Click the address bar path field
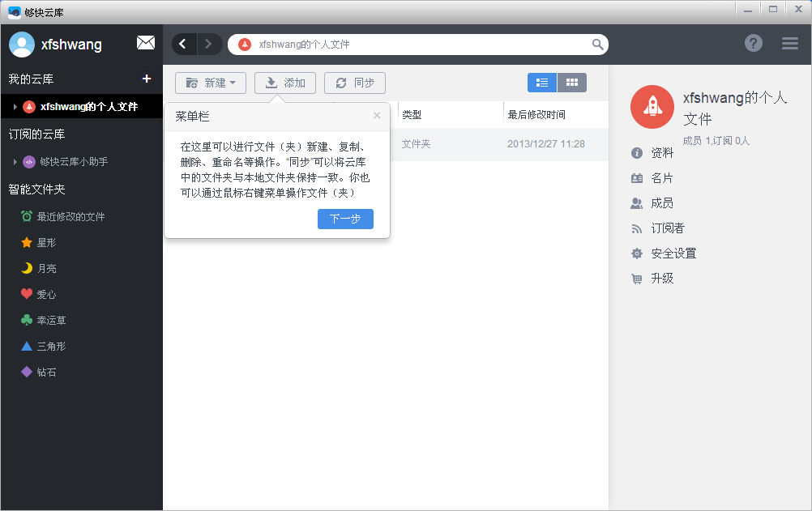 click(x=418, y=45)
